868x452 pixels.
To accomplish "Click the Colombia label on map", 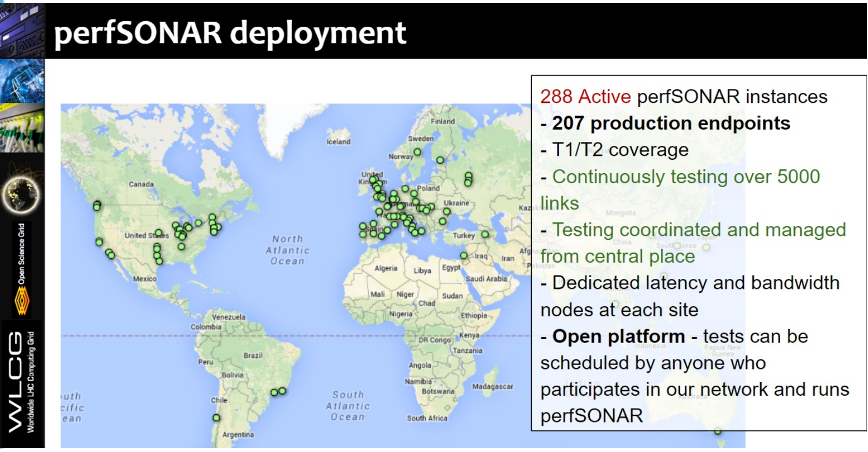I will [206, 327].
